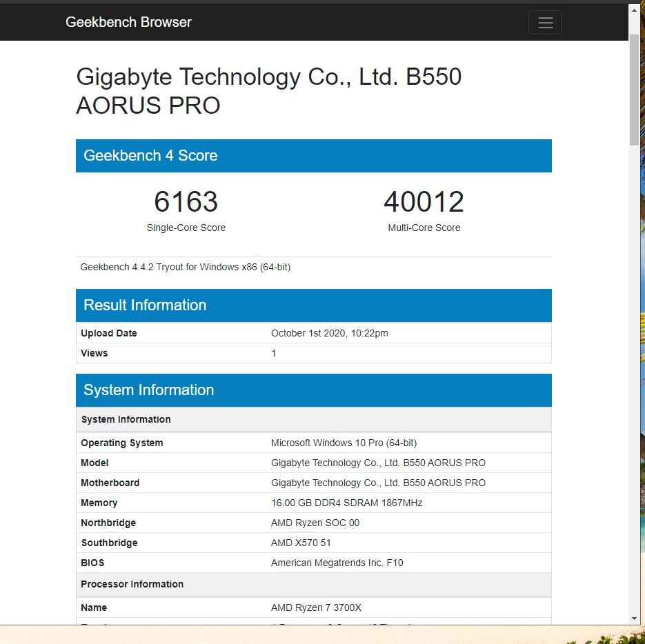Click the vertical scrollbar thumb
Image resolution: width=645 pixels, height=644 pixels.
pyautogui.click(x=634, y=90)
